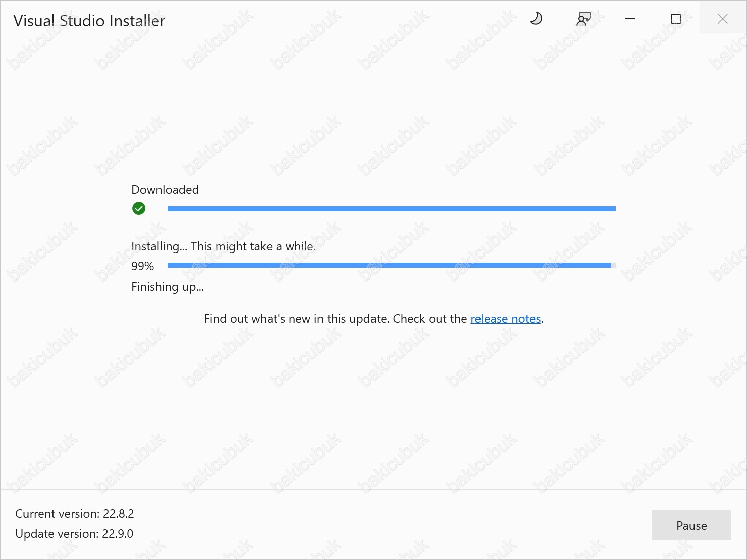Pause the installation

pos(691,525)
